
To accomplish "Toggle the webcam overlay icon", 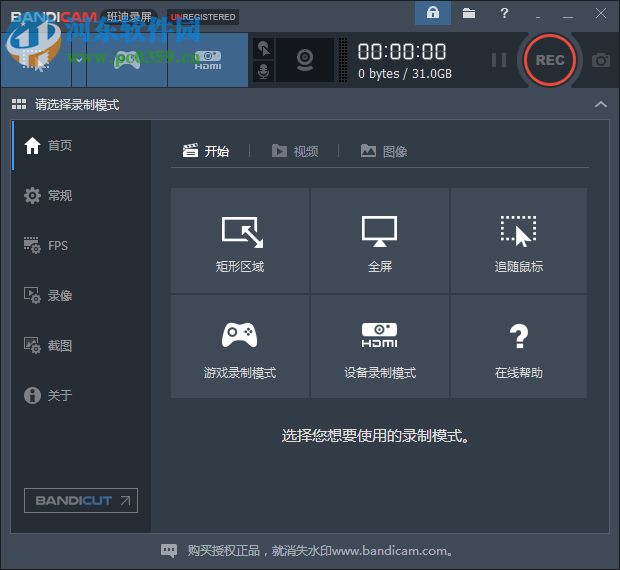I will click(305, 60).
